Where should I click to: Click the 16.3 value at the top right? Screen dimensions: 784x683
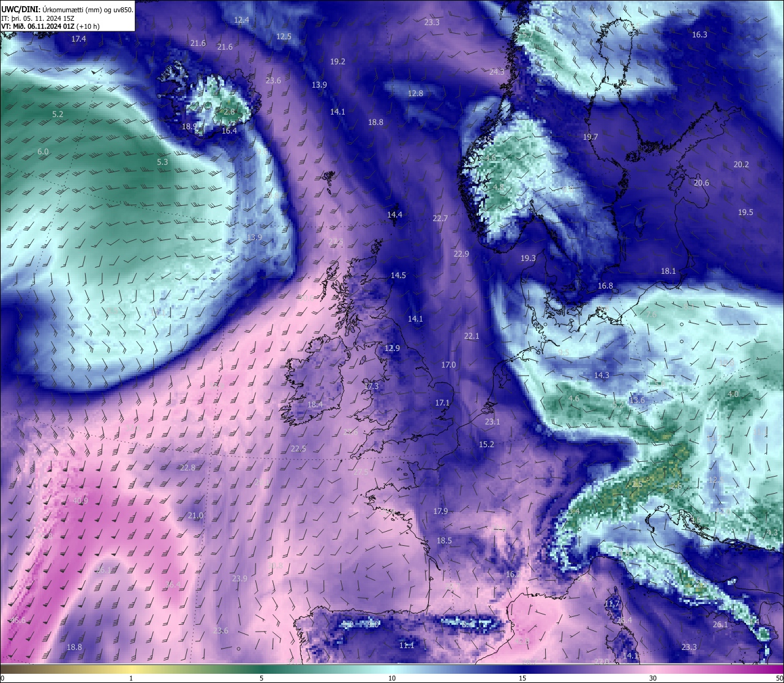click(699, 34)
